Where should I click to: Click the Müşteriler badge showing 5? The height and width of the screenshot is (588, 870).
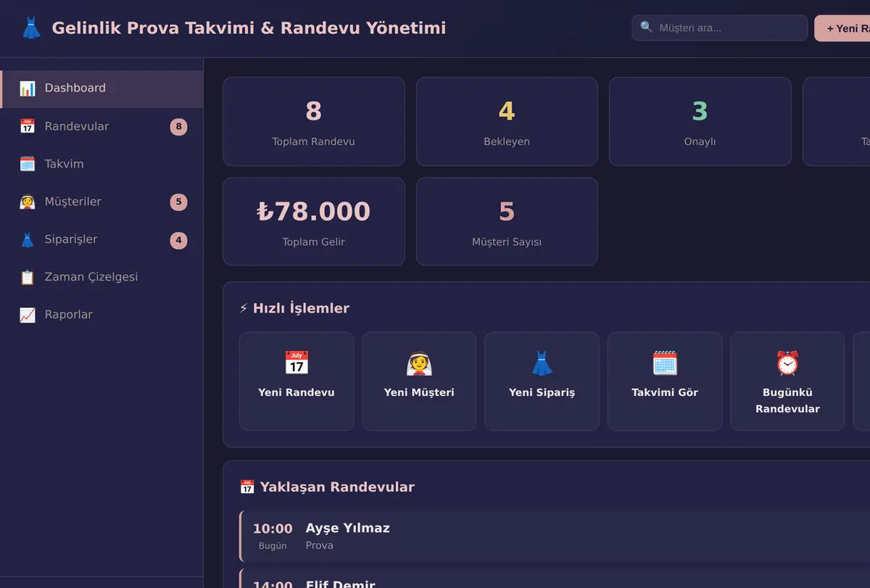(178, 202)
